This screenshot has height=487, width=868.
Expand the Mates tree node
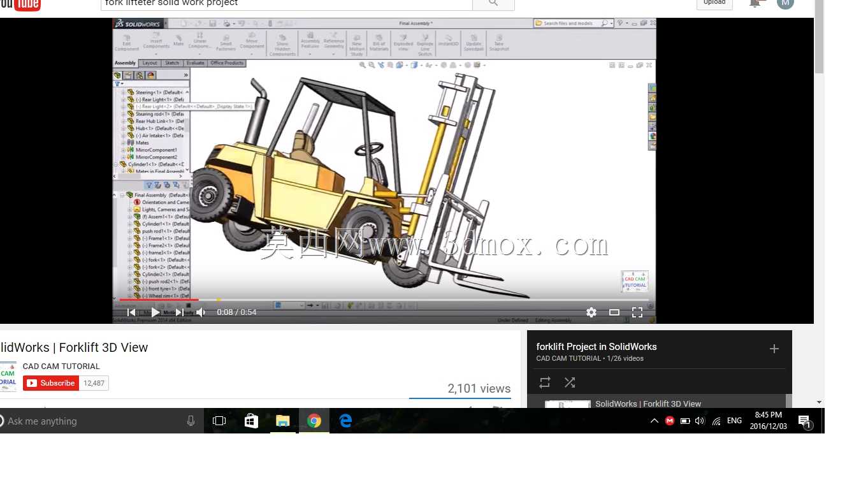(124, 143)
